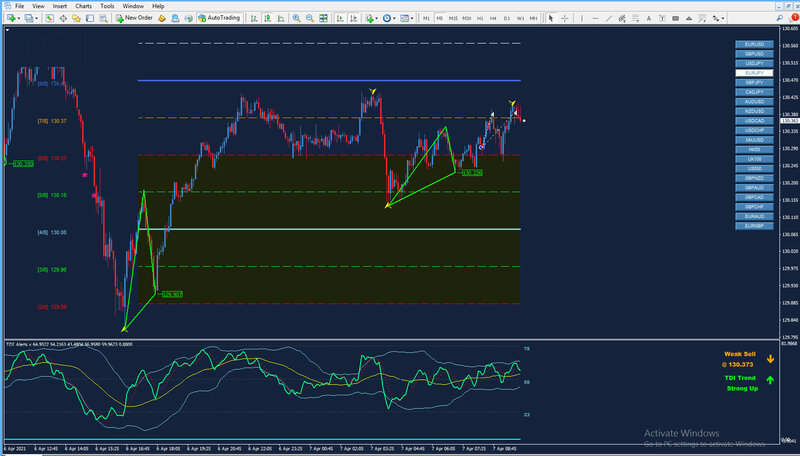
Task: Click the XAUUSD symbol button
Action: [x=754, y=140]
